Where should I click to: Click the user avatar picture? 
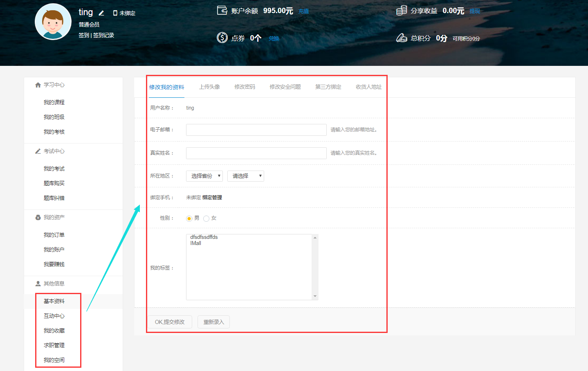tap(53, 22)
